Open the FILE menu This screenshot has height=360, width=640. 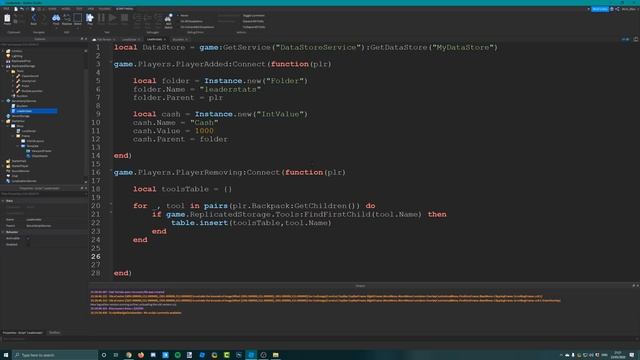[6, 9]
